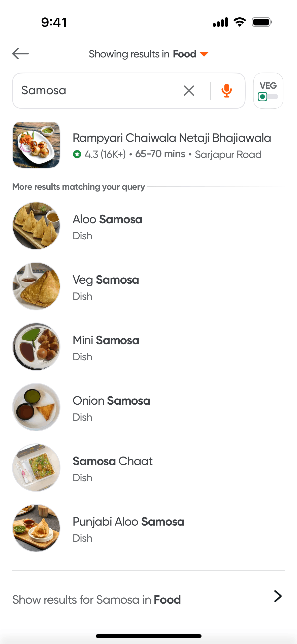
Task: Tap the back arrow icon
Action: [20, 54]
